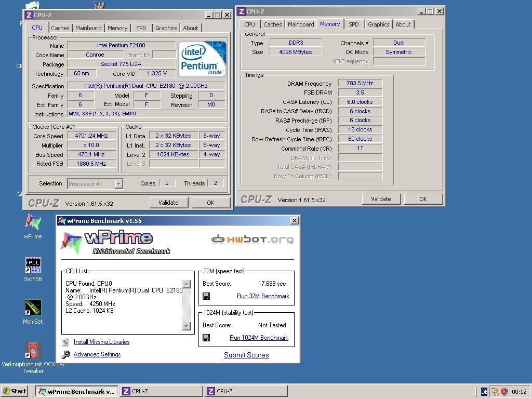The image size is (532, 399).
Task: Open SPD tab in left CPU-Z window
Action: click(141, 28)
